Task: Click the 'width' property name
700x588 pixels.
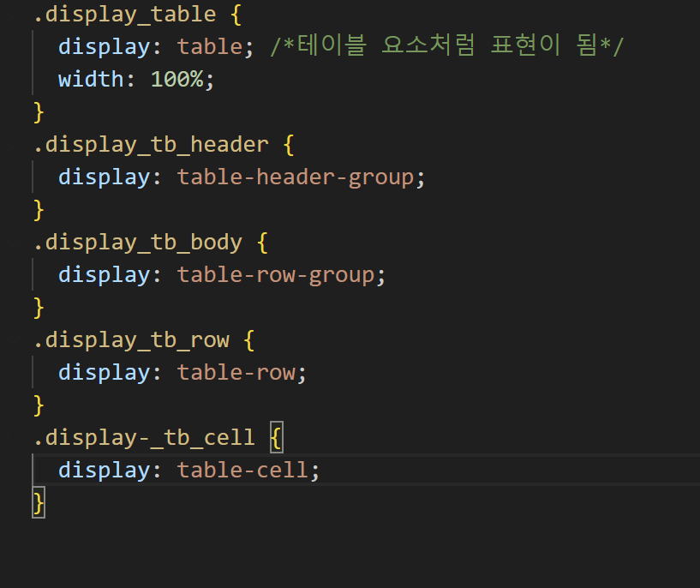Action: [91, 80]
